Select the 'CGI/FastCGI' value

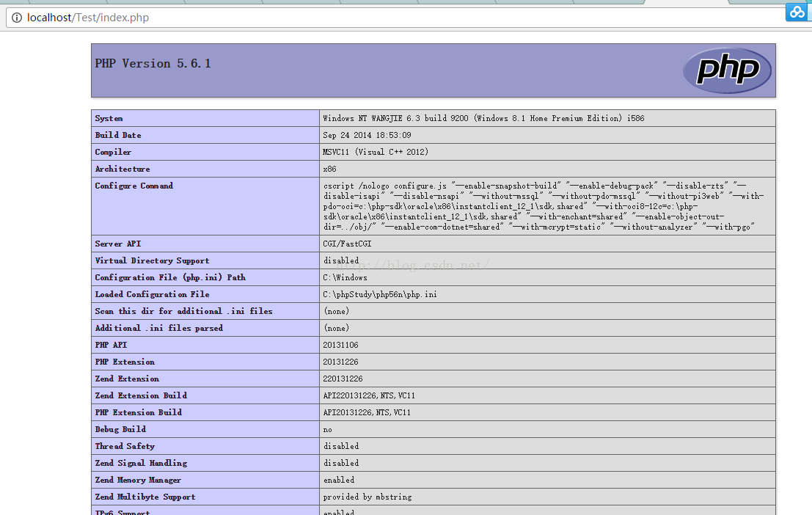click(x=347, y=244)
